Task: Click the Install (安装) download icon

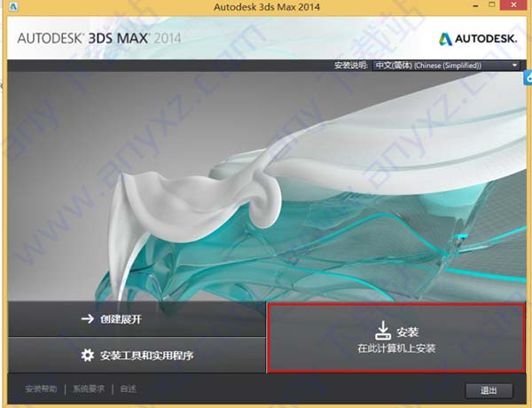Action: (383, 330)
